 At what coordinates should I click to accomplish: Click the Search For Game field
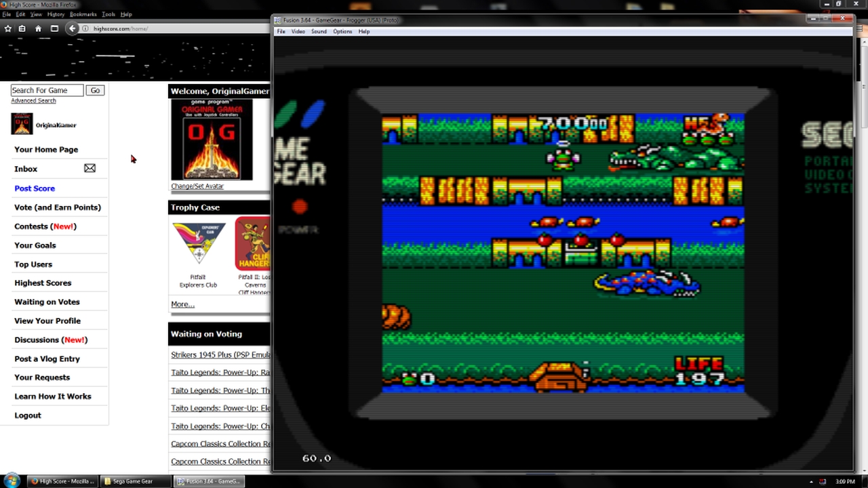[x=47, y=90]
